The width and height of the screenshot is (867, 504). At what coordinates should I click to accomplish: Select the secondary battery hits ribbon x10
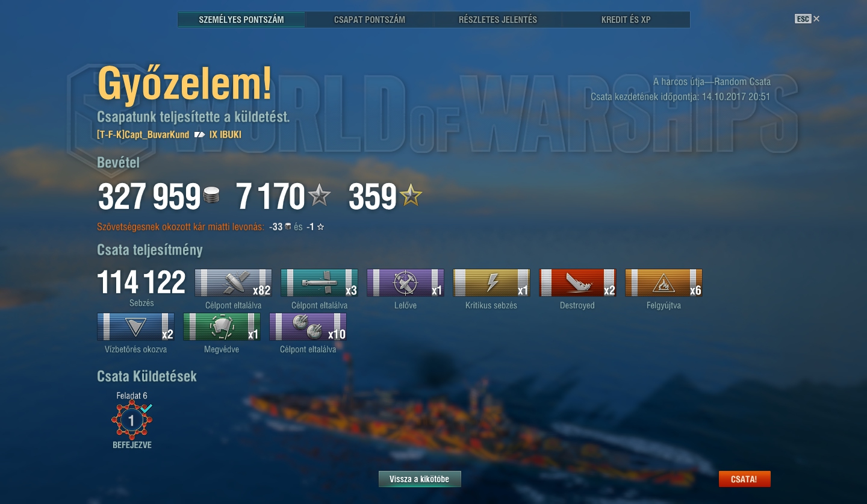(x=308, y=326)
